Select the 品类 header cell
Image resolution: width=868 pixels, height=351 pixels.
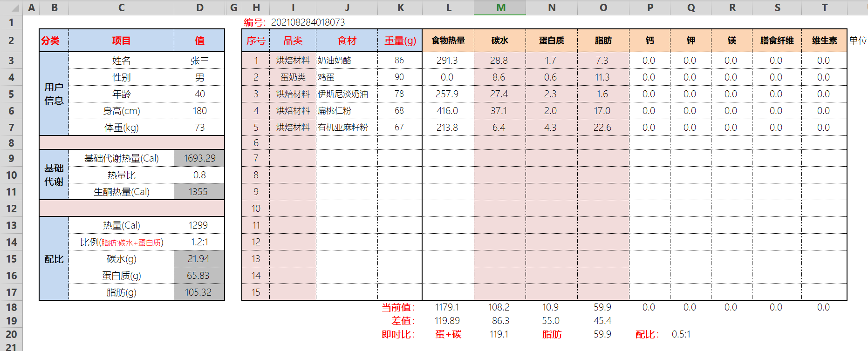click(293, 40)
